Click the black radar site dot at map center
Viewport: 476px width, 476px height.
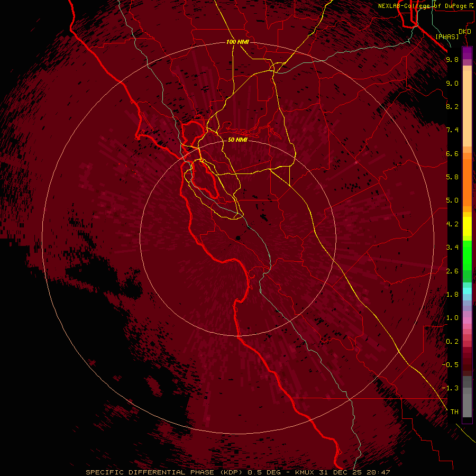point(238,238)
